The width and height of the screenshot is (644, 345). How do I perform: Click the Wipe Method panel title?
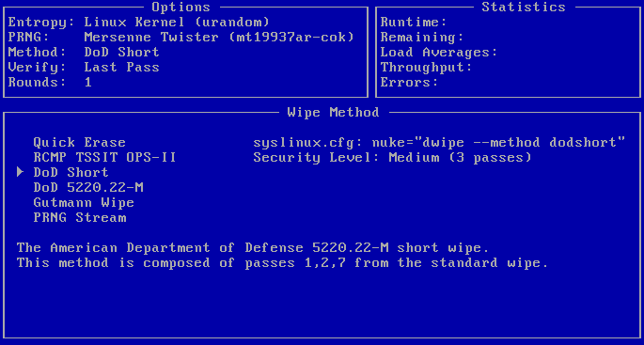click(x=333, y=112)
